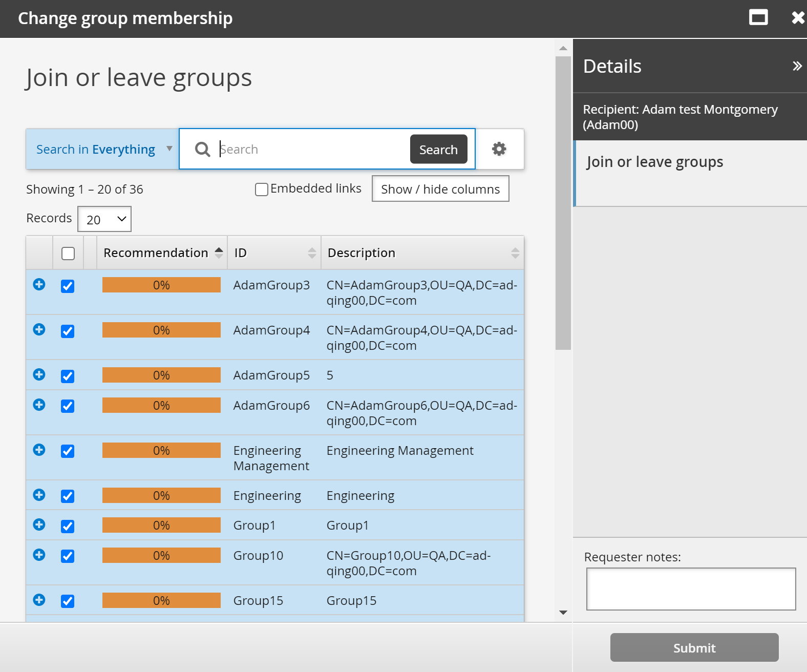Click plus icon next to Engineering Management
807x672 pixels.
(x=39, y=450)
